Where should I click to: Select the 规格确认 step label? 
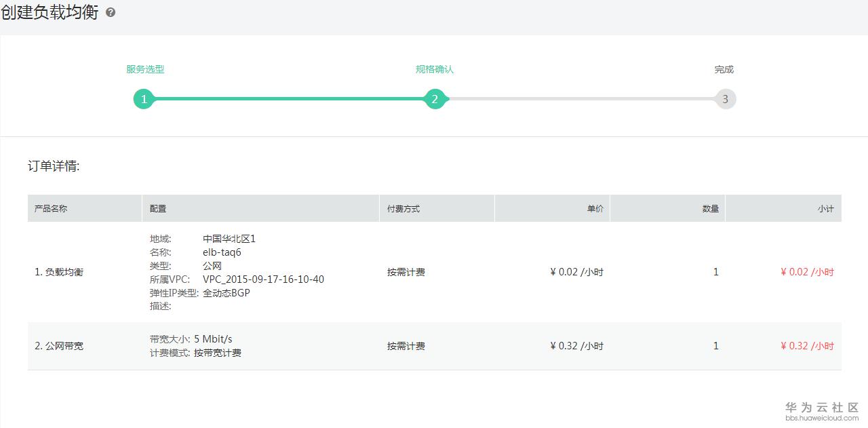click(435, 69)
